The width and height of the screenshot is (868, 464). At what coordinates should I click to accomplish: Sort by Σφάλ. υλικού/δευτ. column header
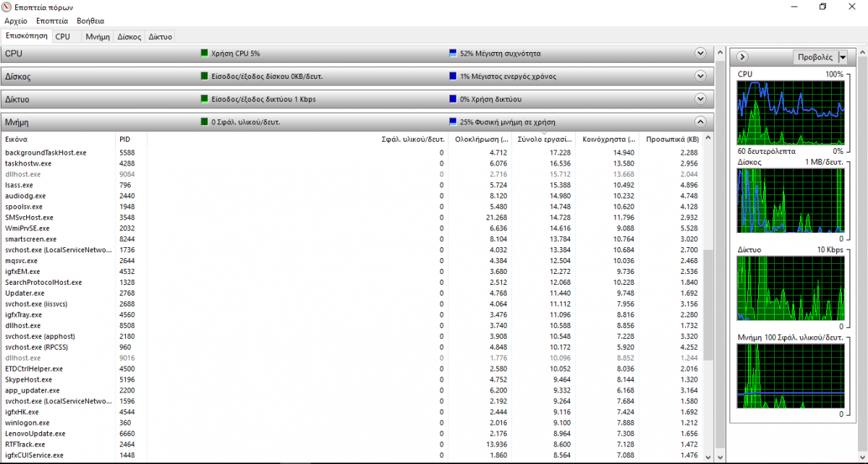pyautogui.click(x=297, y=139)
